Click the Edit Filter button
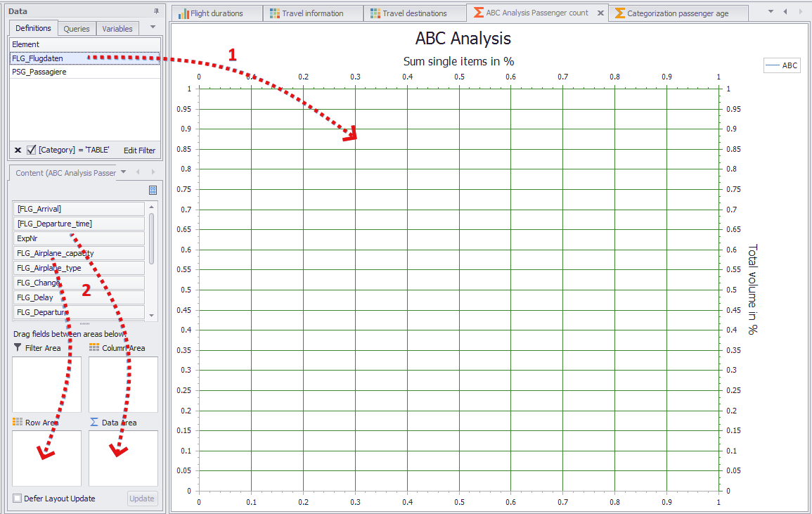The width and height of the screenshot is (812, 514). 139,150
